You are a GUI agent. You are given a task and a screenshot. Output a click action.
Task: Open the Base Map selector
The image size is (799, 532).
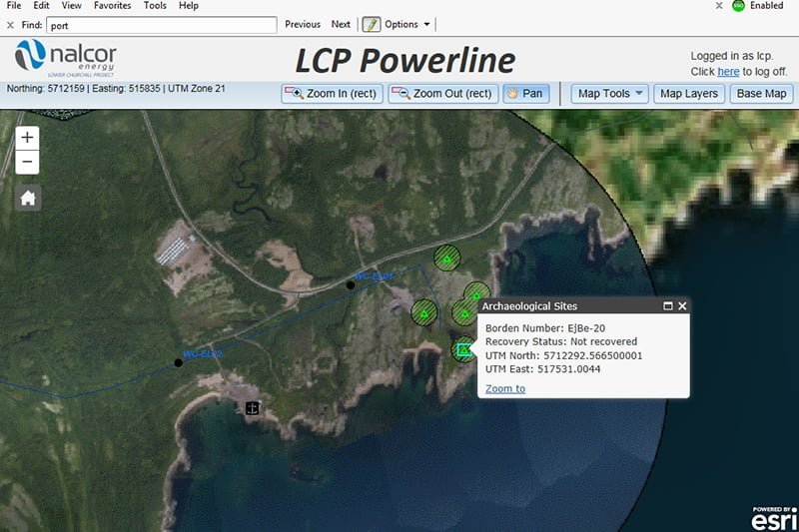coord(761,94)
